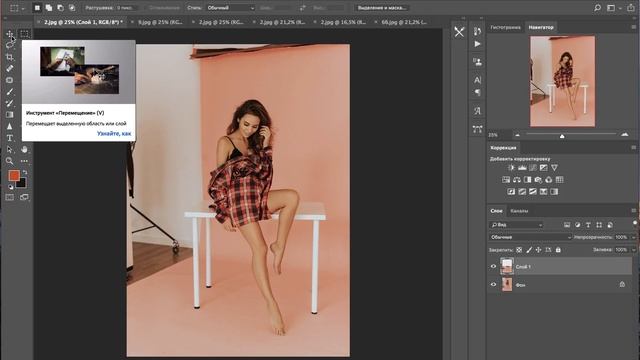Viewport: 640px width, 360px height.
Task: Switch to the 66.jpg document tab
Action: (x=404, y=22)
